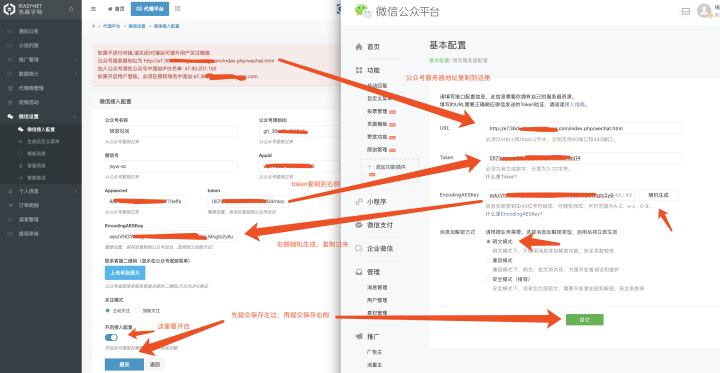Open the mail envelope icon in WeChat header

[686, 11]
